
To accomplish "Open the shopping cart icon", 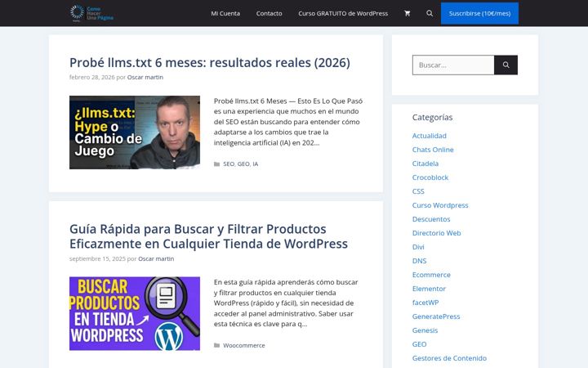I will pyautogui.click(x=407, y=14).
